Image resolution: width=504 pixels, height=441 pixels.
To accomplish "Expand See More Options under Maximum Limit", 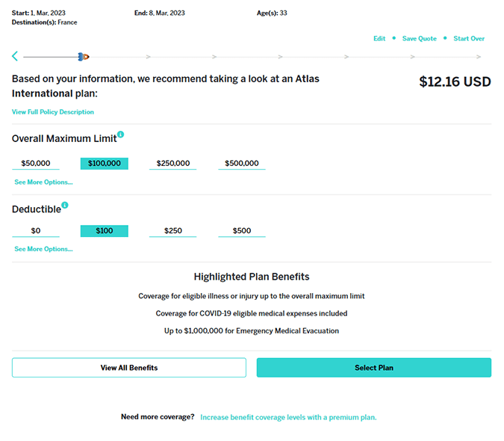I will tap(43, 182).
